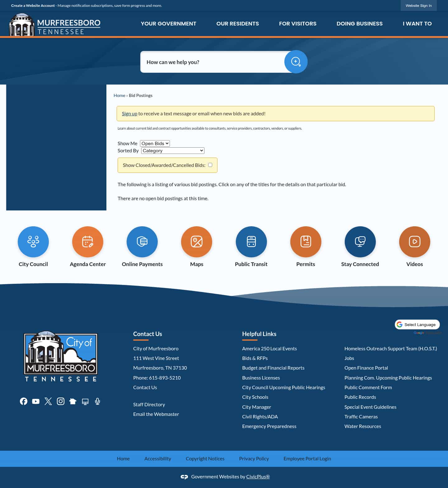Open the Show Me Open Bids dropdown
The height and width of the screenshot is (488, 448).
[x=155, y=143]
